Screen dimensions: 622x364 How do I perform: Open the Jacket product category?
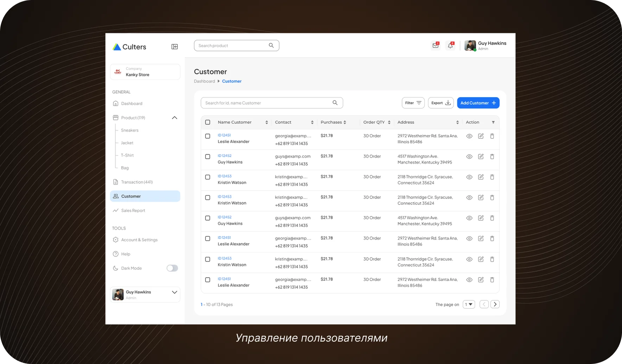click(127, 143)
